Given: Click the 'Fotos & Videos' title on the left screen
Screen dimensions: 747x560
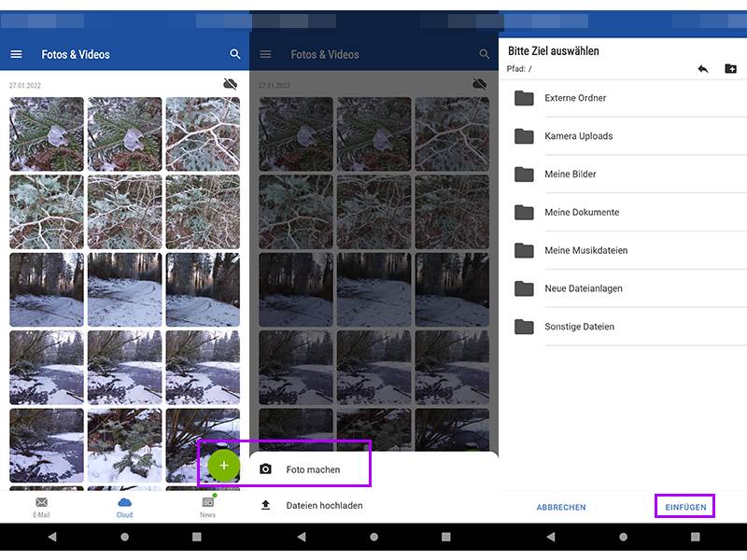Looking at the screenshot, I should click(x=76, y=55).
